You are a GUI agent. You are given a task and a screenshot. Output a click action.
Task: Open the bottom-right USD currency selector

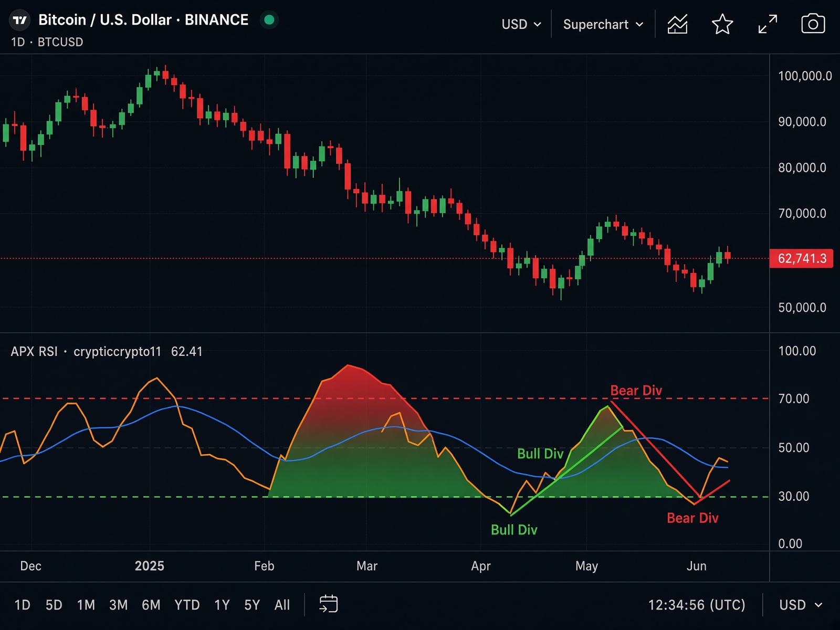coord(801,605)
